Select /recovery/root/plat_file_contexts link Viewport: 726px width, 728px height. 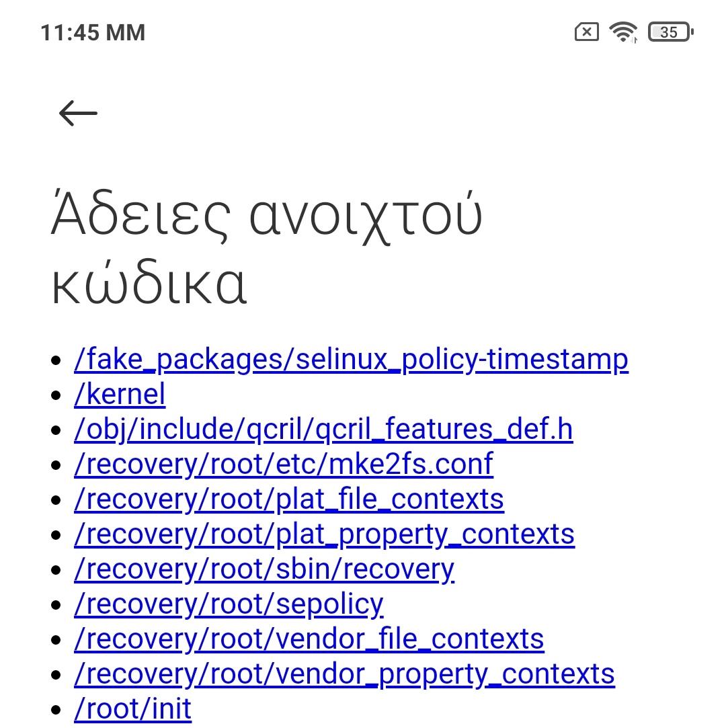(x=289, y=499)
